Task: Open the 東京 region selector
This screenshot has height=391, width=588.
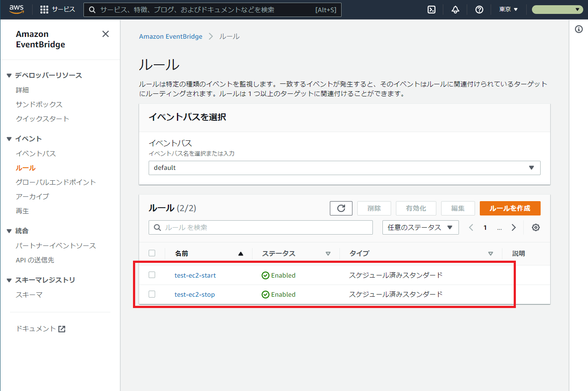Action: coord(508,10)
